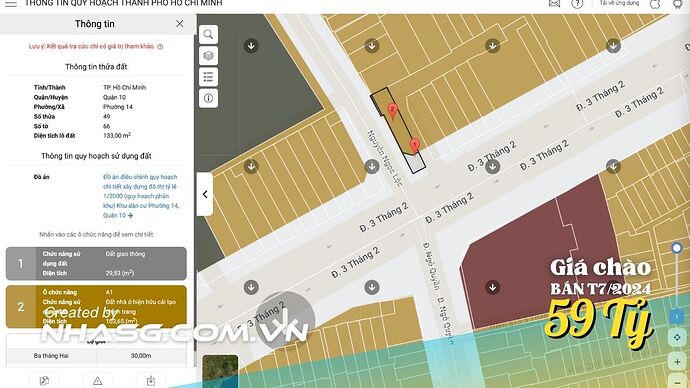
Task: Click 'Nguyễn Ngọc Lộc' street label on map
Action: point(385,158)
